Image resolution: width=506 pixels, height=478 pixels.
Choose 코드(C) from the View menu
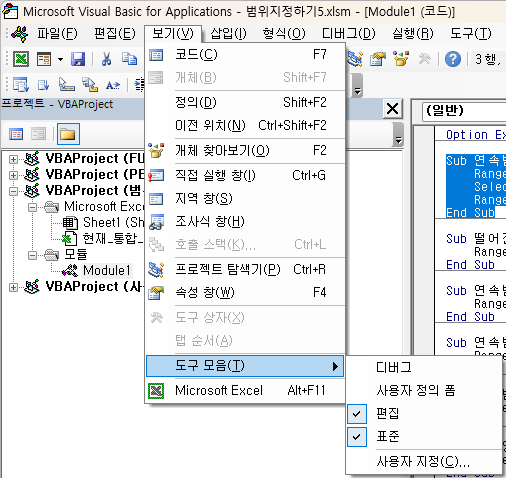tap(245, 54)
